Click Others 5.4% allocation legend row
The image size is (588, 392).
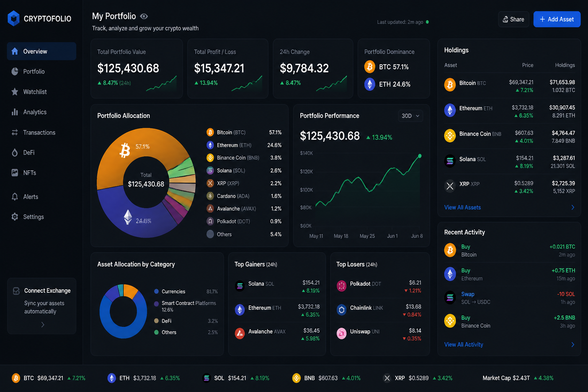pyautogui.click(x=244, y=234)
